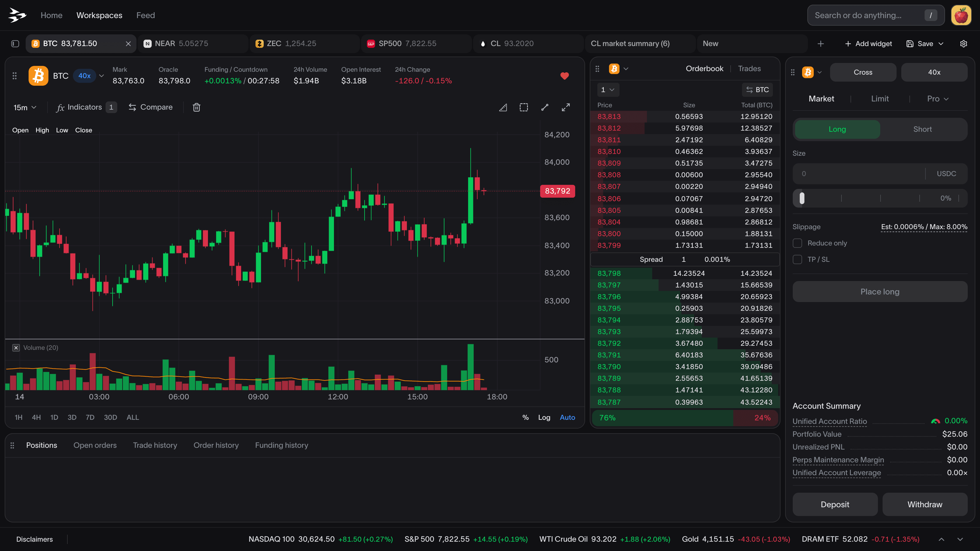Viewport: 980px width, 551px height.
Task: Activate the dashed selection box tool
Action: (x=524, y=107)
